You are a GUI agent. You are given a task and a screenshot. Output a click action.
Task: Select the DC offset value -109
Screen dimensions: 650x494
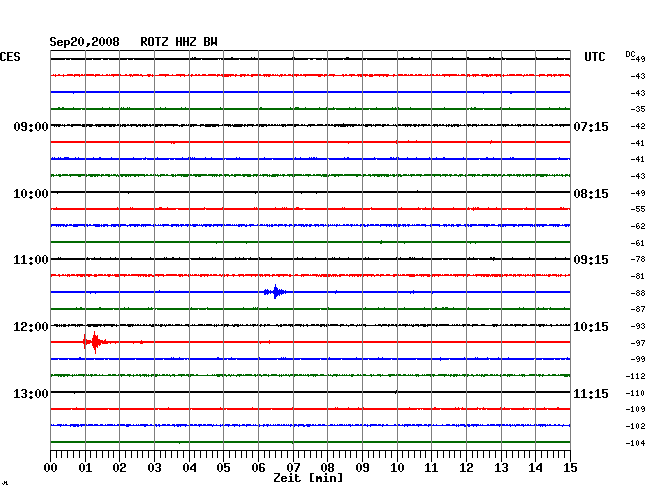[x=635, y=409]
